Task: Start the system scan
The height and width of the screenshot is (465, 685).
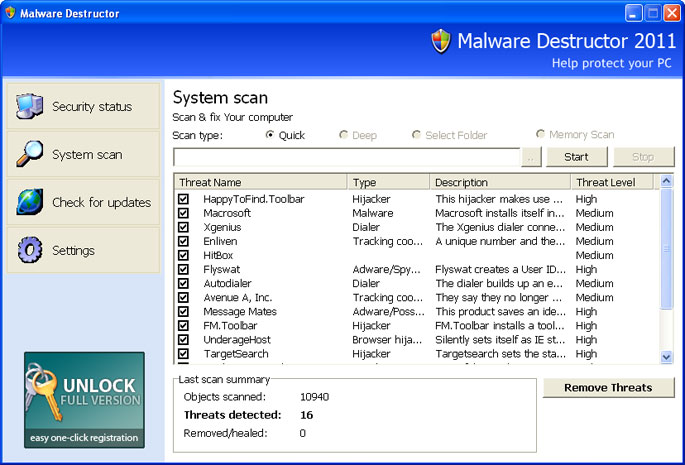Action: click(577, 157)
